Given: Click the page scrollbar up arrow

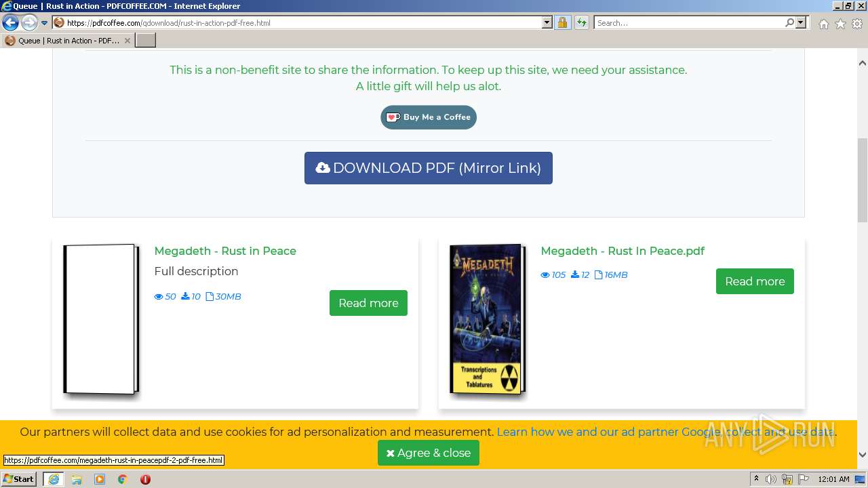Looking at the screenshot, I should pos(863,63).
